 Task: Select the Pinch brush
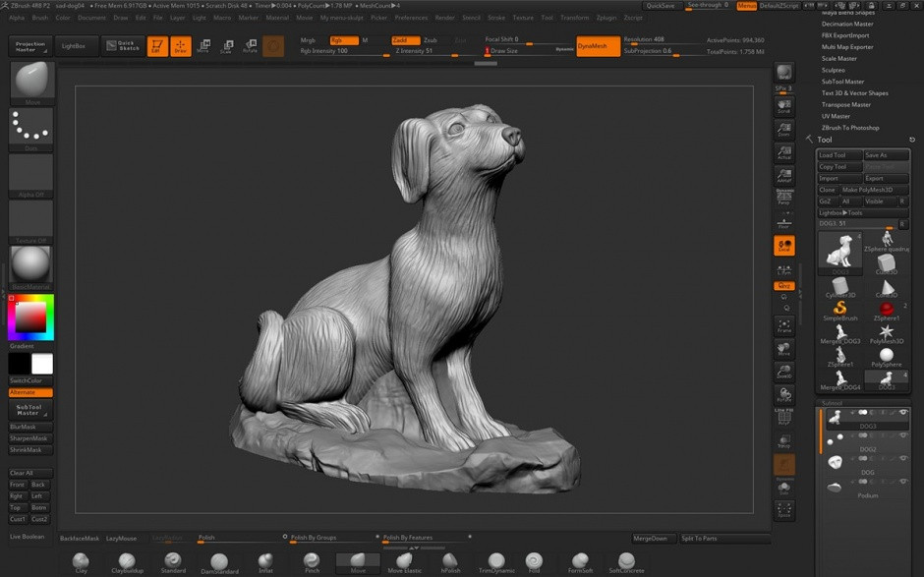(x=312, y=561)
